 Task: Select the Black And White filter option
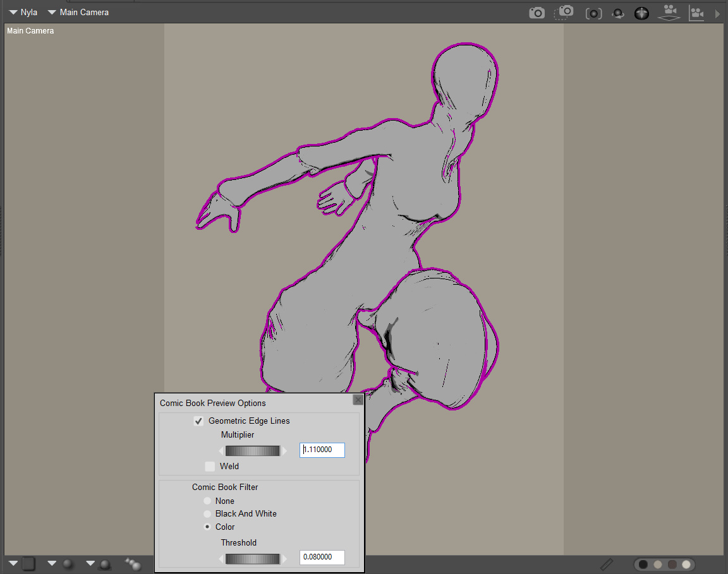(207, 514)
